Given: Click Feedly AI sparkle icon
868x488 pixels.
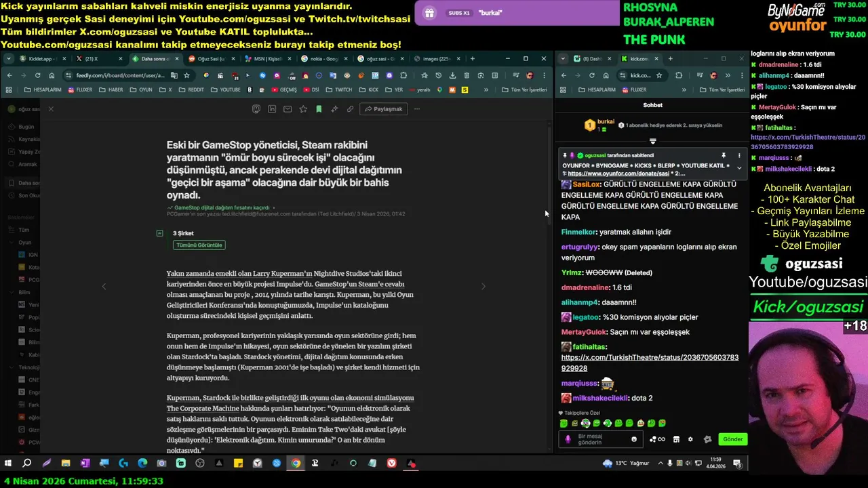Looking at the screenshot, I should [x=334, y=108].
